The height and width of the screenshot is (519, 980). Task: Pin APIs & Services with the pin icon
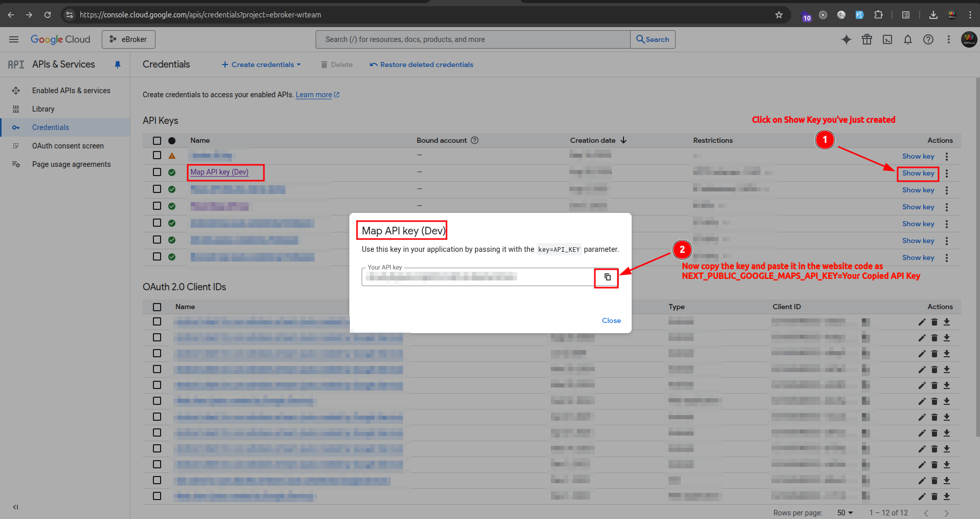(x=118, y=64)
